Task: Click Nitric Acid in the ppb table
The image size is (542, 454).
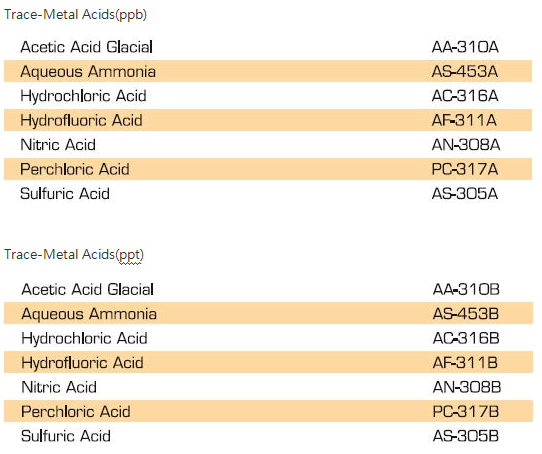Action: point(58,145)
